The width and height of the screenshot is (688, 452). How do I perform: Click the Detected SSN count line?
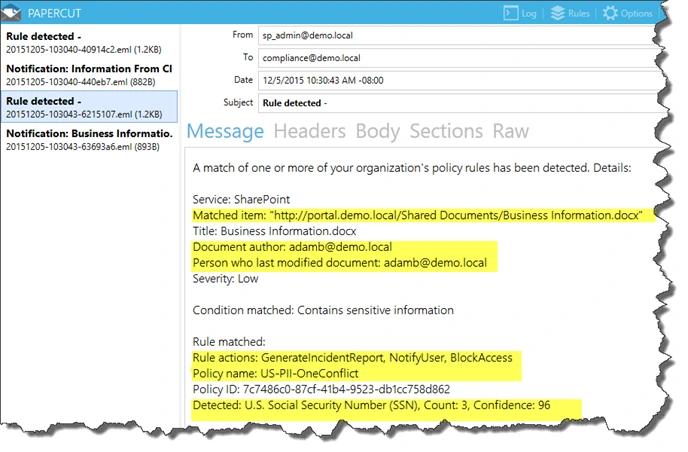371,405
